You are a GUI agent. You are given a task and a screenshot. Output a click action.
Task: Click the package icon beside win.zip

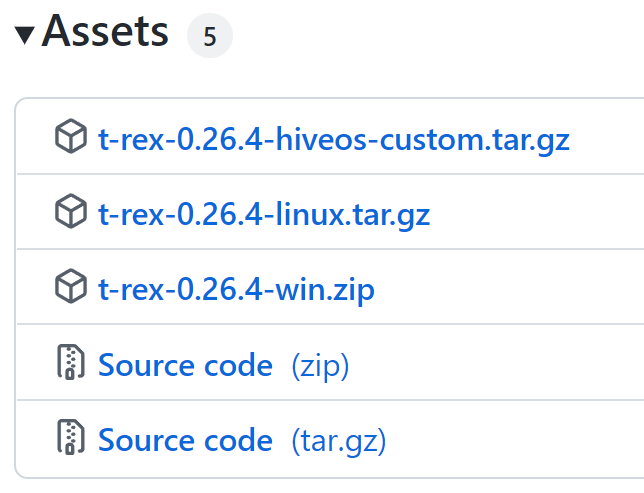click(x=70, y=288)
